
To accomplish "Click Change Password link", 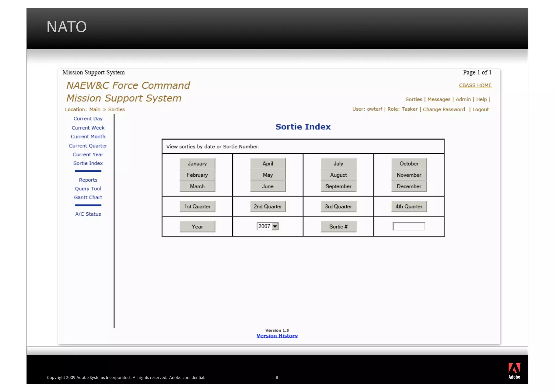I will click(444, 109).
